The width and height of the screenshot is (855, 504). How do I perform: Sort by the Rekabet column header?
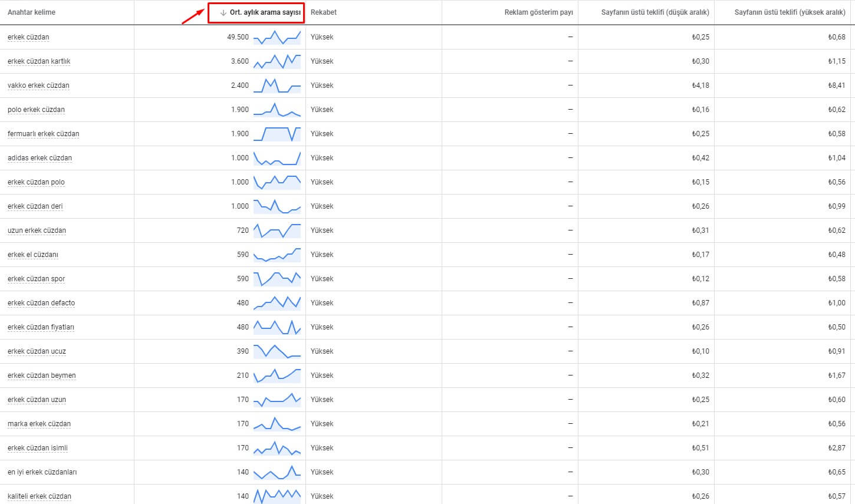(323, 12)
